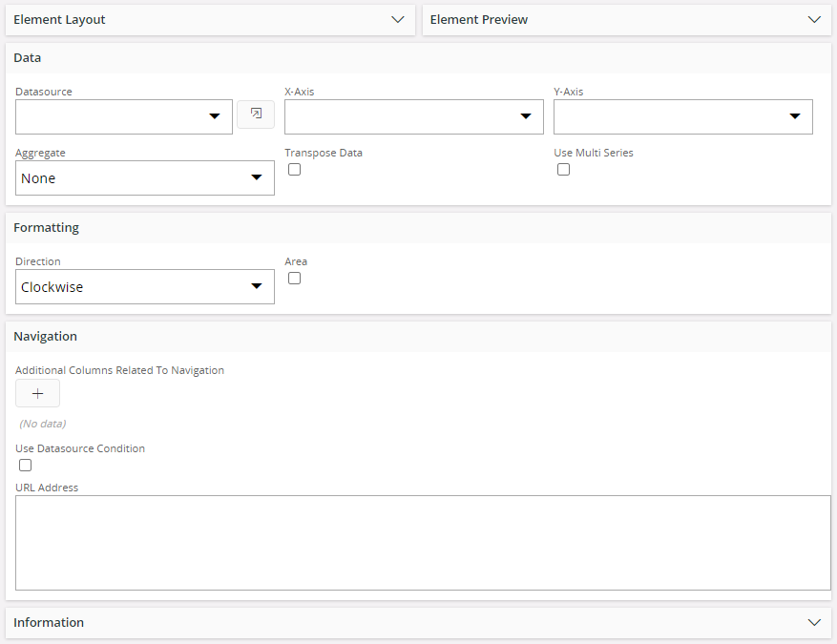Screen dimensions: 837x644
Task: Expand Element Layout panel chevron
Action: click(398, 20)
